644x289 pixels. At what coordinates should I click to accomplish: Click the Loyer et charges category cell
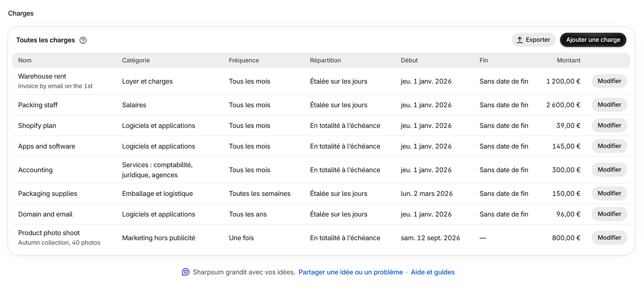click(x=147, y=82)
